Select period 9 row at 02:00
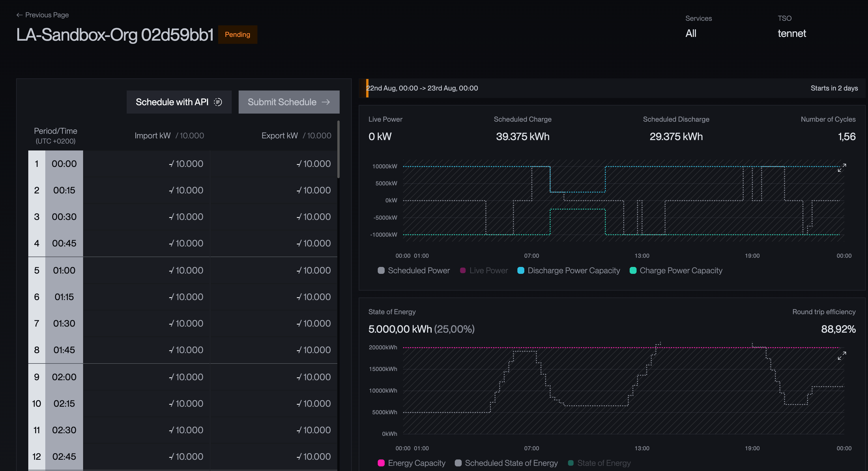 [x=183, y=377]
